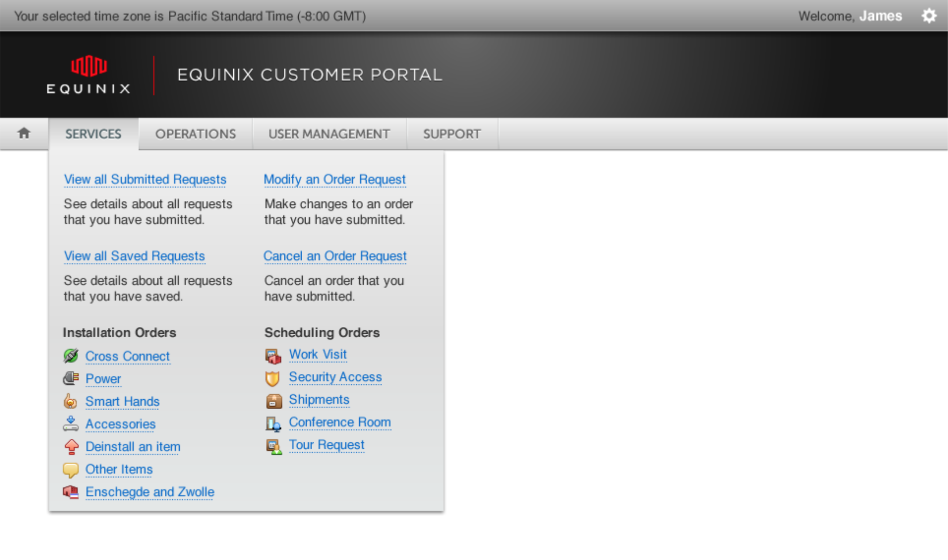This screenshot has height=560, width=948.
Task: Click the text 'Cancel an order that you'
Action: click(334, 281)
